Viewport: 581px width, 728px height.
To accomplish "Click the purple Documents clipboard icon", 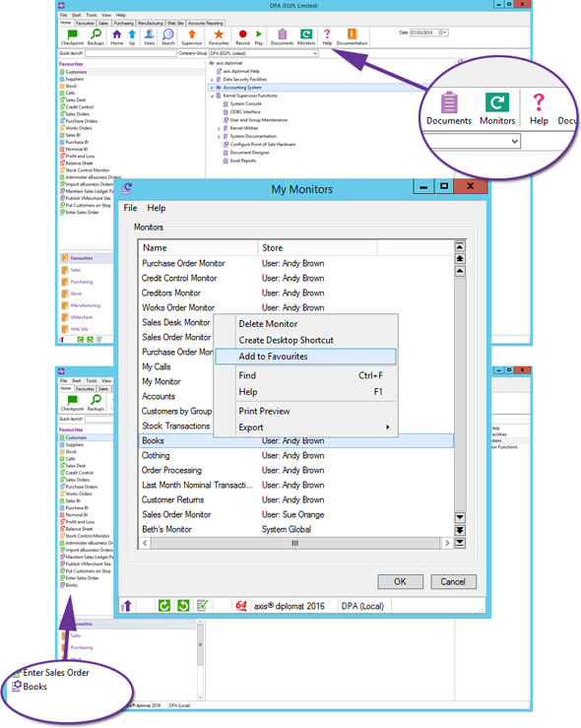I will (283, 33).
